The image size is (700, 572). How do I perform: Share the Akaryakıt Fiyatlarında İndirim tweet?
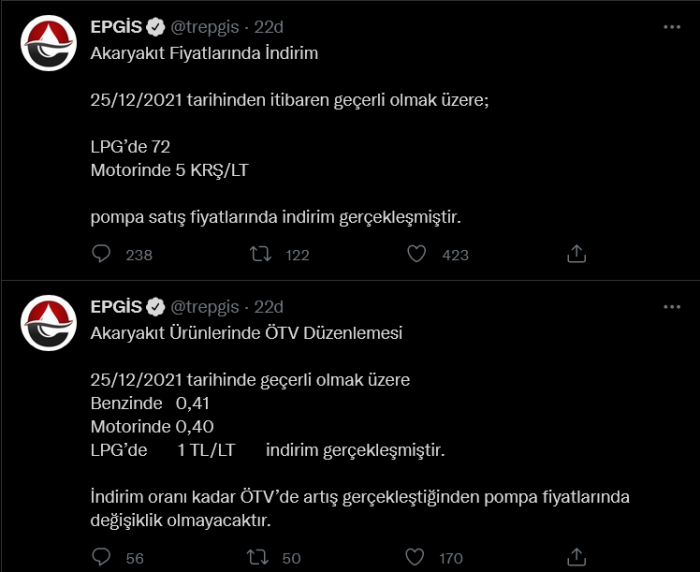(x=575, y=254)
